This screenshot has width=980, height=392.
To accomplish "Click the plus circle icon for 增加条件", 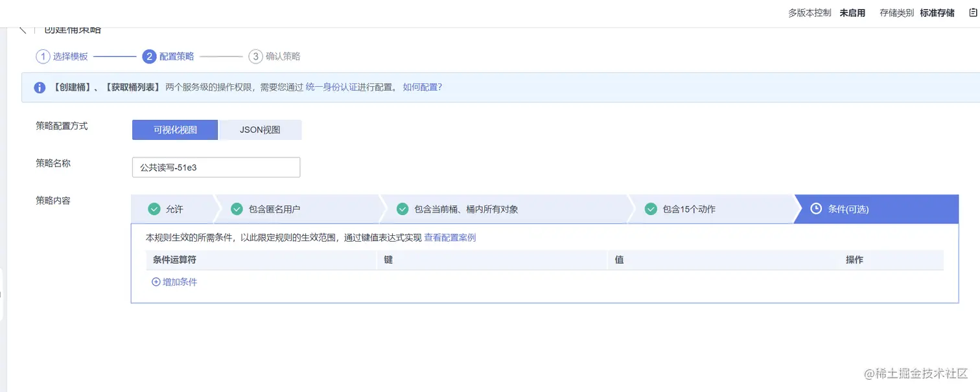I will click(156, 282).
